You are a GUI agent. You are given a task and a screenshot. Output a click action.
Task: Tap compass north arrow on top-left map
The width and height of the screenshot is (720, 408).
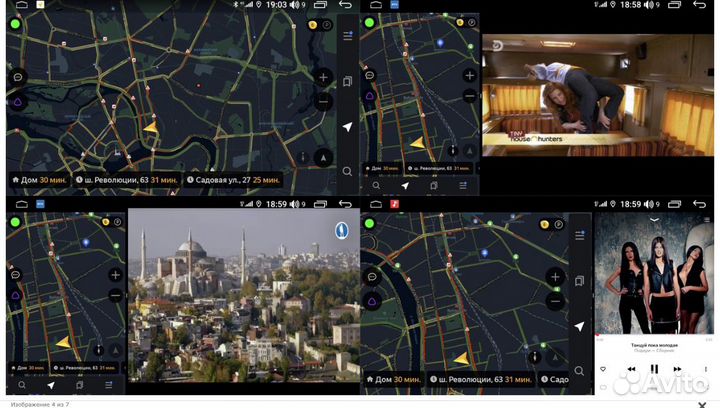323,157
